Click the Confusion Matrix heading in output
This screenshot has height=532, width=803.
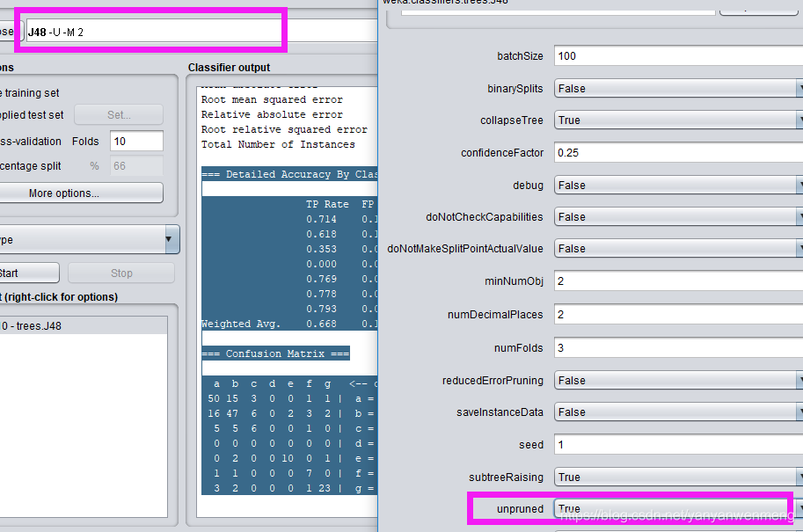[275, 353]
